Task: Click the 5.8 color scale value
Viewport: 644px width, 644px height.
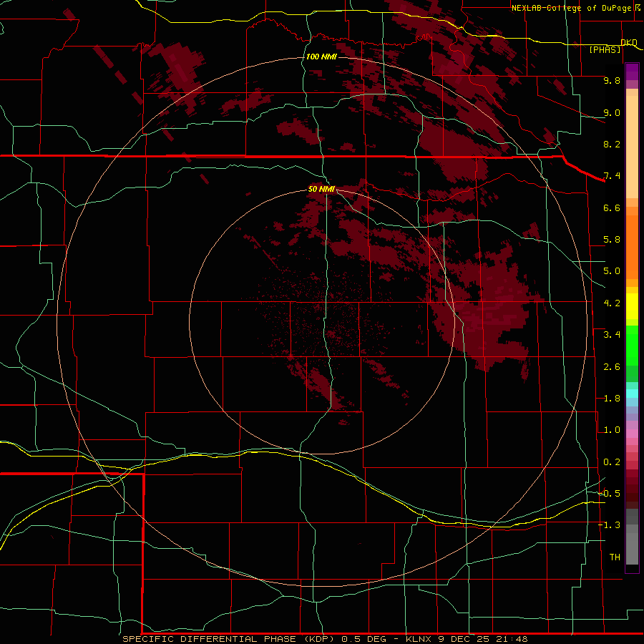Action: pyautogui.click(x=612, y=240)
